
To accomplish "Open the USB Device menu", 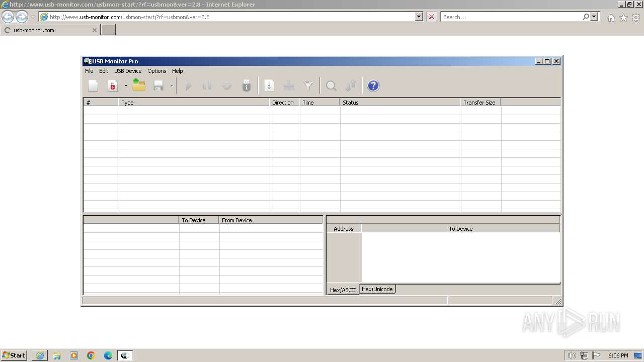I will [128, 71].
